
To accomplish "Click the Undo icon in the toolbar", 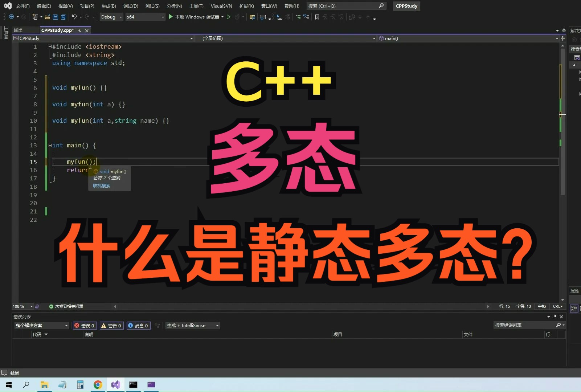I will (x=74, y=17).
